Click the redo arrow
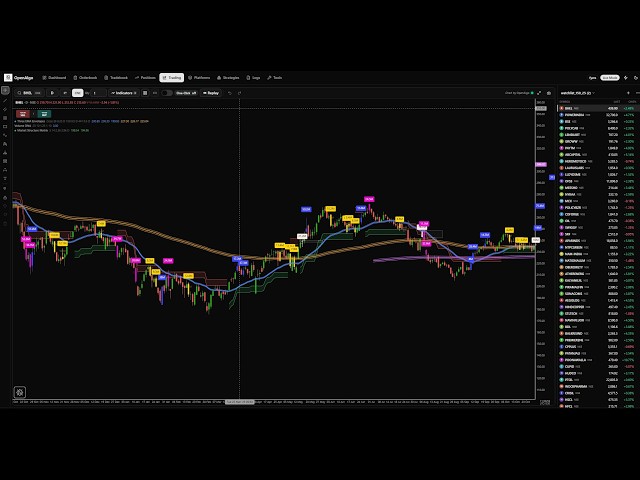Screen dimensions: 640x480 240,93
